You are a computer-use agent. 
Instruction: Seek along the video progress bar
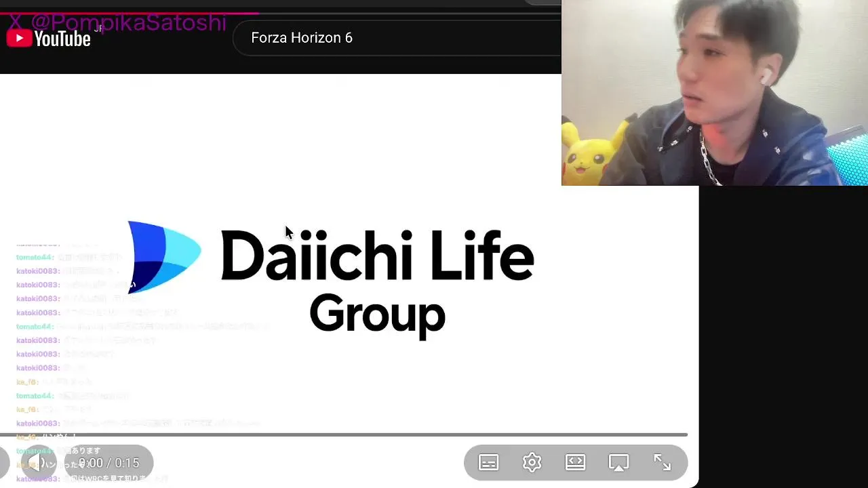[344, 434]
